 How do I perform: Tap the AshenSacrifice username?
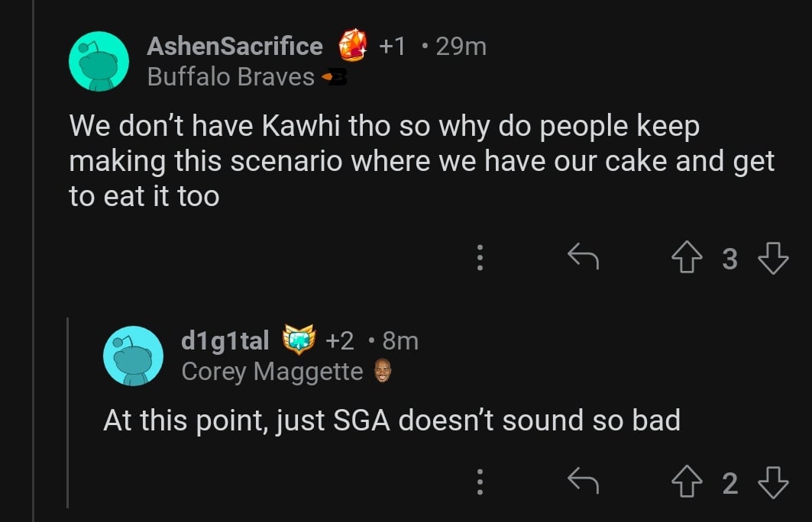(235, 47)
